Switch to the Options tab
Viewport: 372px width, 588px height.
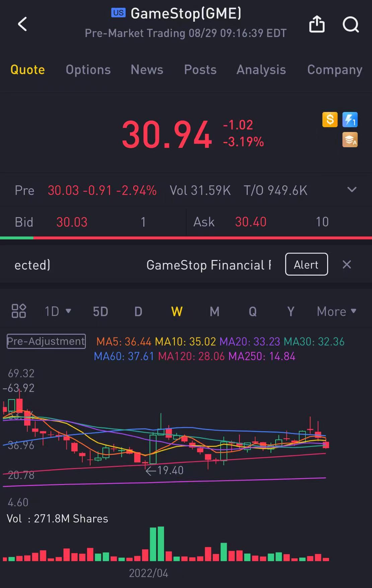click(x=88, y=70)
